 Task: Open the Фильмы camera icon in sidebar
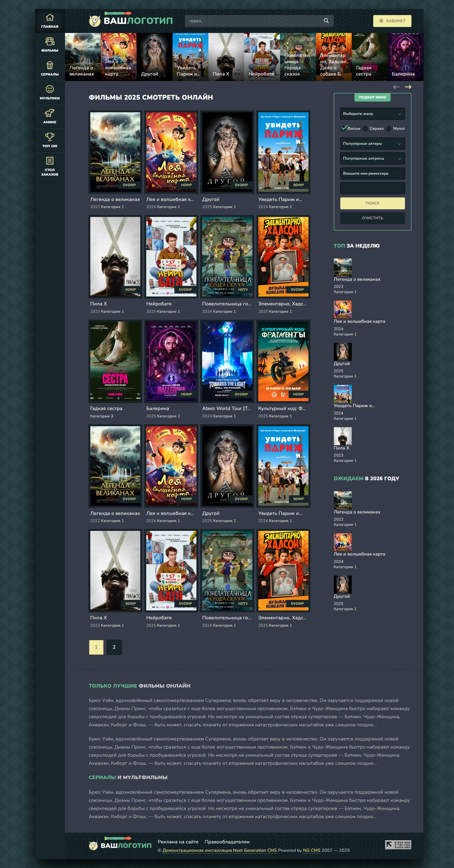(x=49, y=41)
